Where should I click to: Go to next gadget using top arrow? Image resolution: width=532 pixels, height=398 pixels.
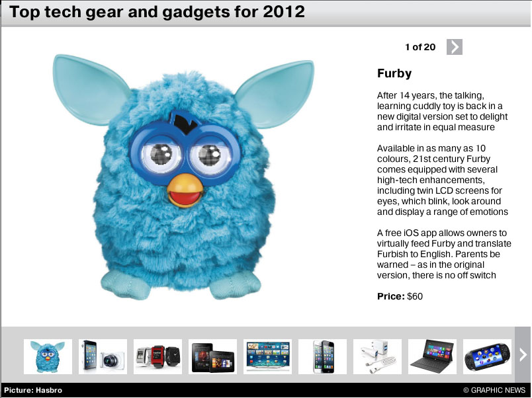pyautogui.click(x=455, y=47)
